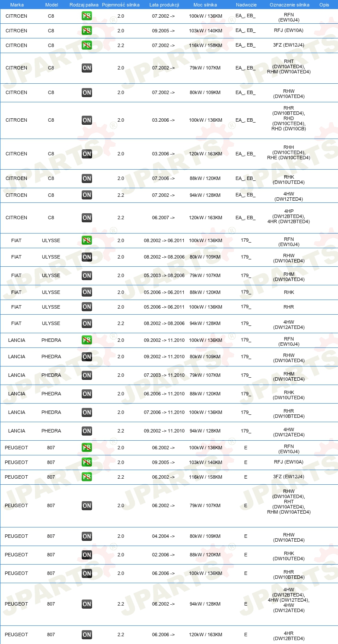Click the 'RHK' engine code in Fiat Ulysse row
This screenshot has height=644, width=338.
coord(289,292)
